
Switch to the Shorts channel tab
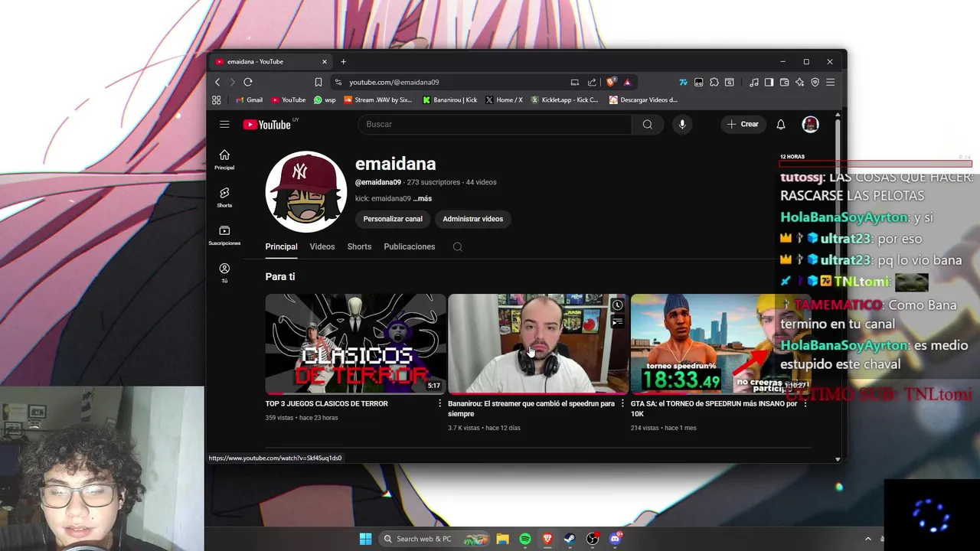359,246
